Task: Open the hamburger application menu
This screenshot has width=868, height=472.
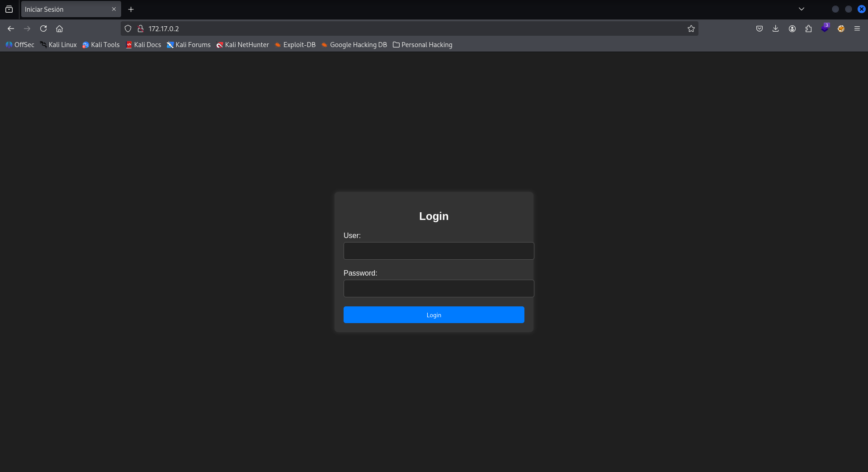Action: pyautogui.click(x=857, y=28)
